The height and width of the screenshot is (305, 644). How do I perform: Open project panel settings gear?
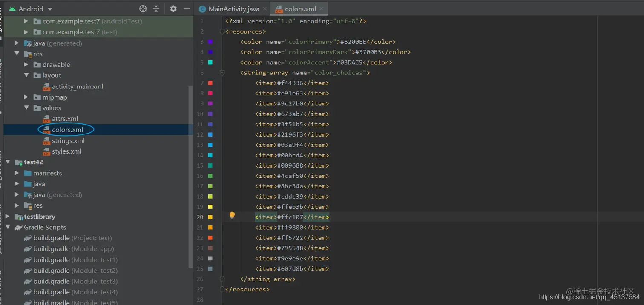point(173,9)
